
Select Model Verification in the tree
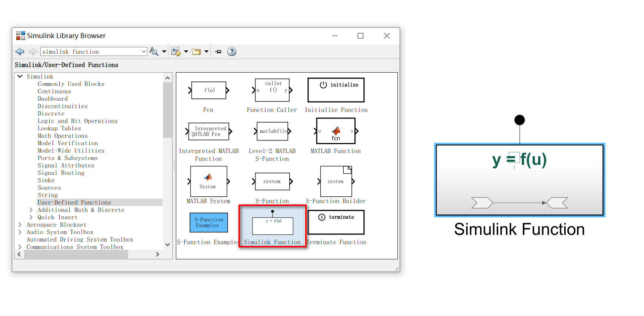(x=68, y=143)
